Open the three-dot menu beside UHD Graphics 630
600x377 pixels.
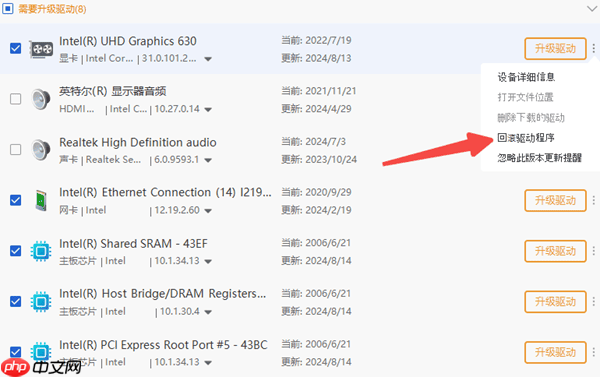coord(593,48)
